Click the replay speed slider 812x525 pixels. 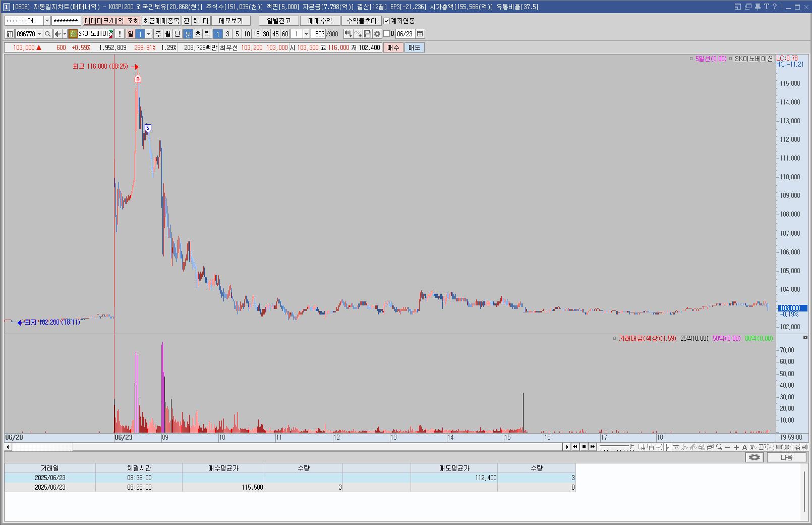[x=616, y=447]
